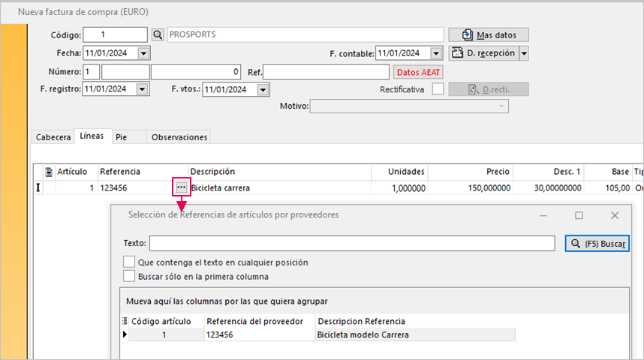
Task: Click the magnifier search icon next to Código
Action: click(x=158, y=35)
